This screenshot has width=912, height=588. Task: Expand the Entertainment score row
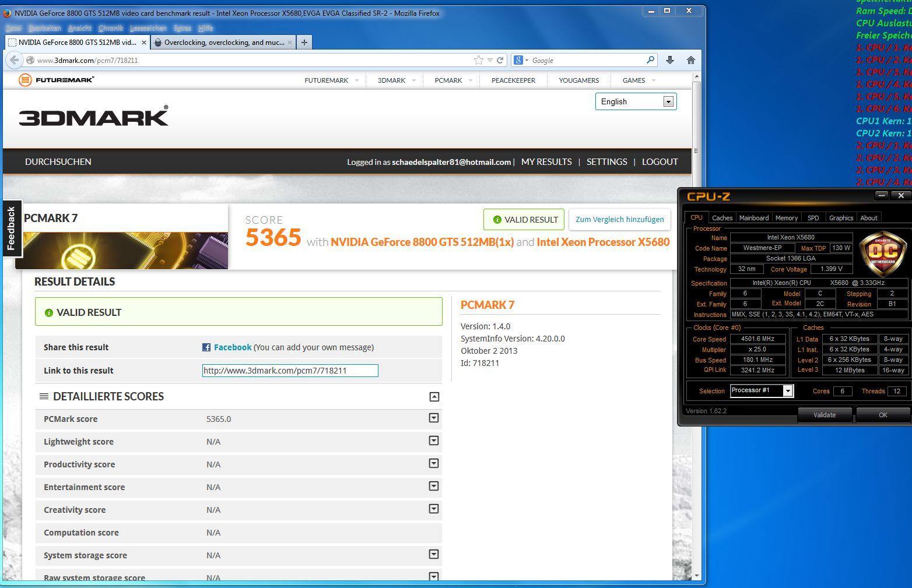434,486
